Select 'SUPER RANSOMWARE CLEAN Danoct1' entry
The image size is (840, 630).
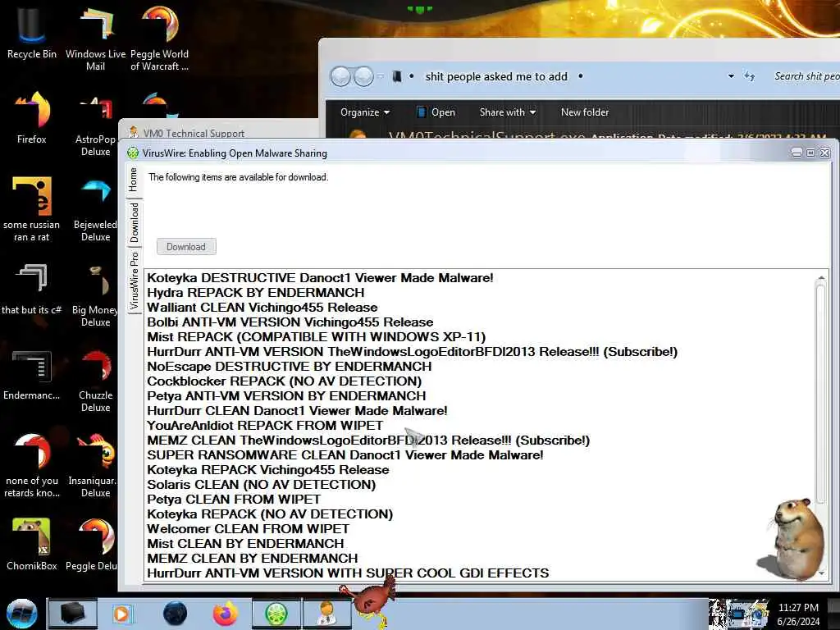pos(345,454)
